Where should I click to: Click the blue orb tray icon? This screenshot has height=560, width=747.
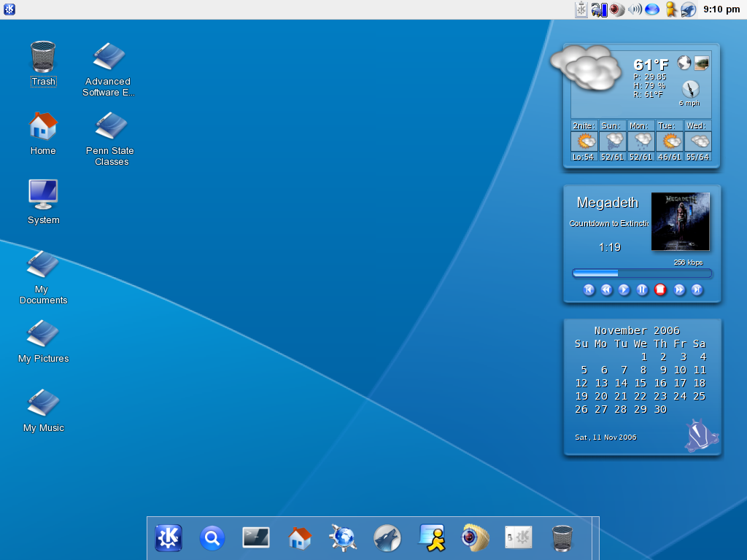coord(651,9)
